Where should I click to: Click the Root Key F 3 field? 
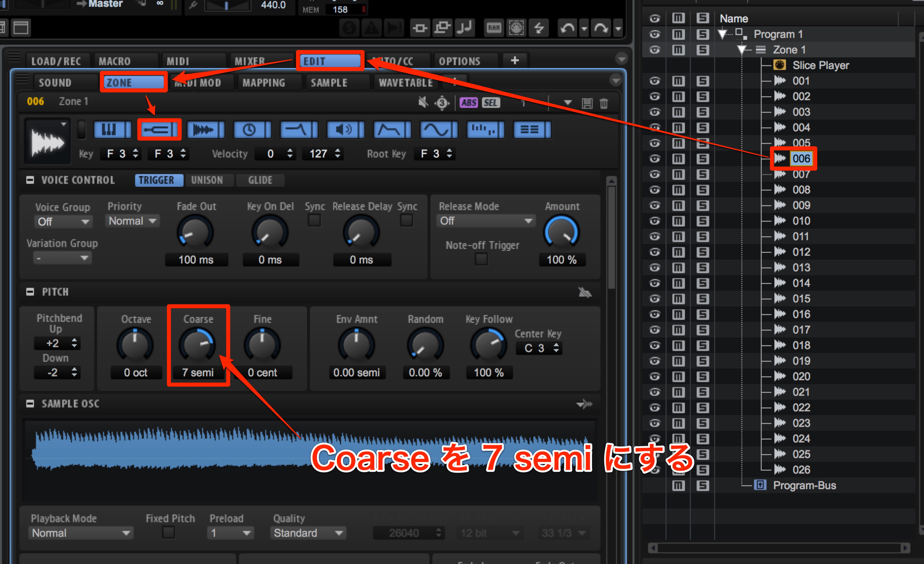[435, 154]
